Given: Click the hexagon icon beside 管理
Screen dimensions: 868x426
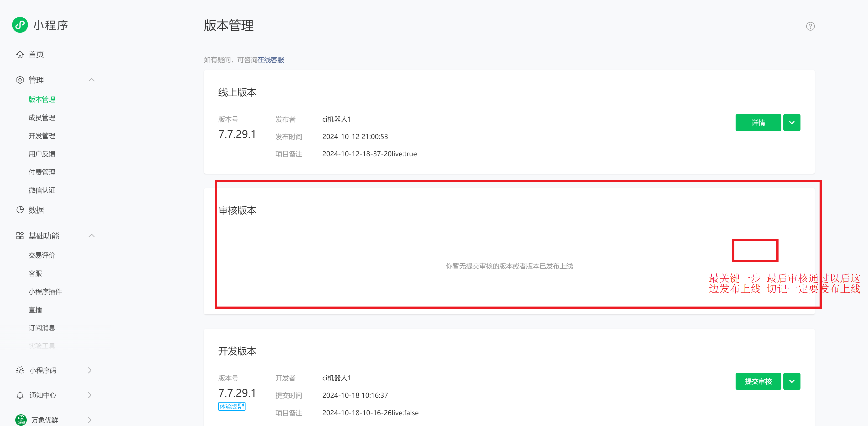Looking at the screenshot, I should tap(20, 80).
